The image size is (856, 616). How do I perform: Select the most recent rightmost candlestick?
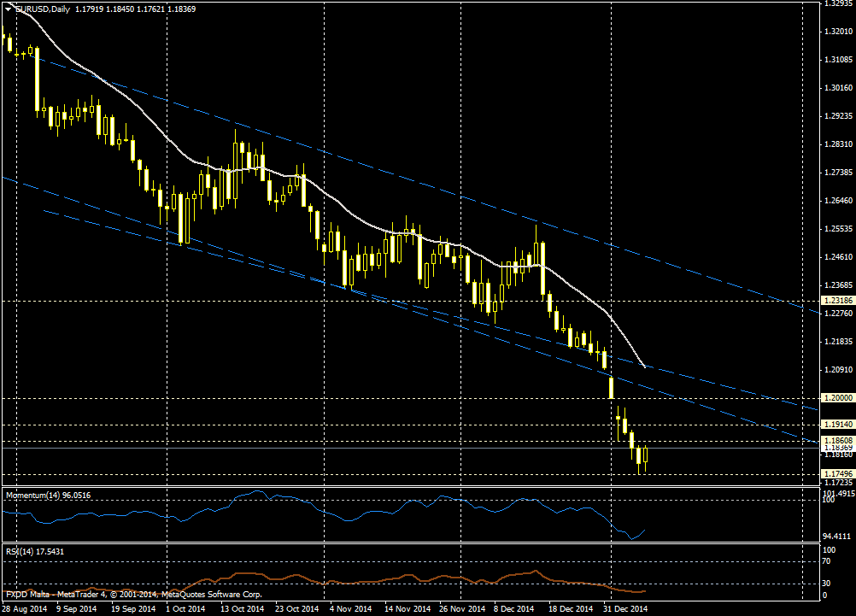[646, 456]
